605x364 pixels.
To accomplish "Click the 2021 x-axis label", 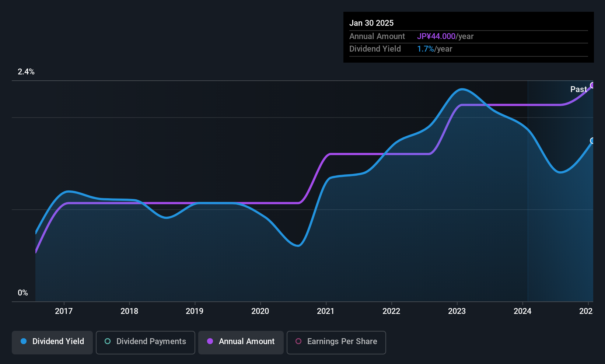I will tap(326, 311).
